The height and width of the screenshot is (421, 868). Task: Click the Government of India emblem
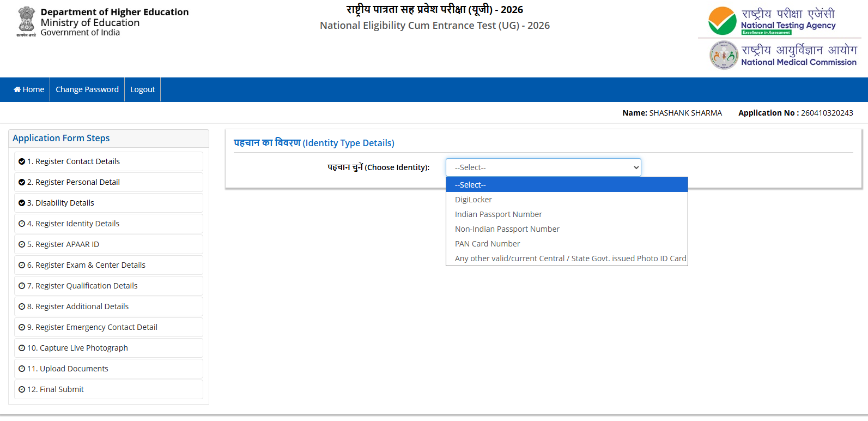[x=26, y=21]
